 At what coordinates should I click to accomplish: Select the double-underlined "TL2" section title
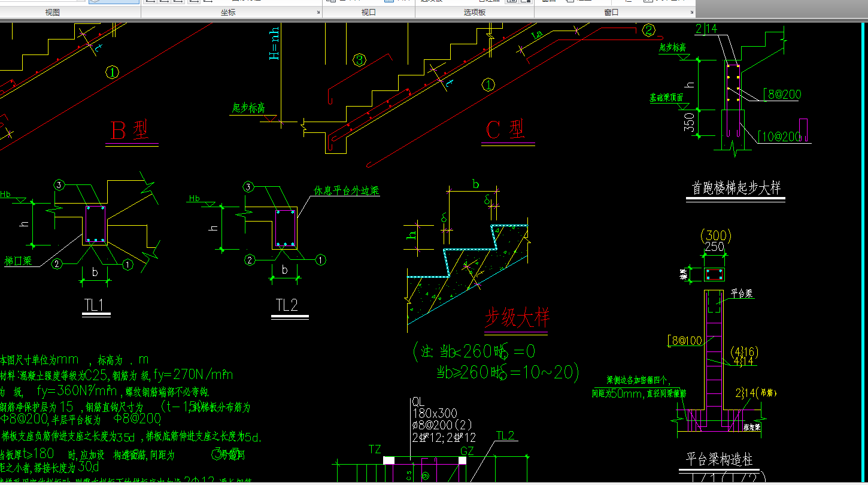pos(287,305)
